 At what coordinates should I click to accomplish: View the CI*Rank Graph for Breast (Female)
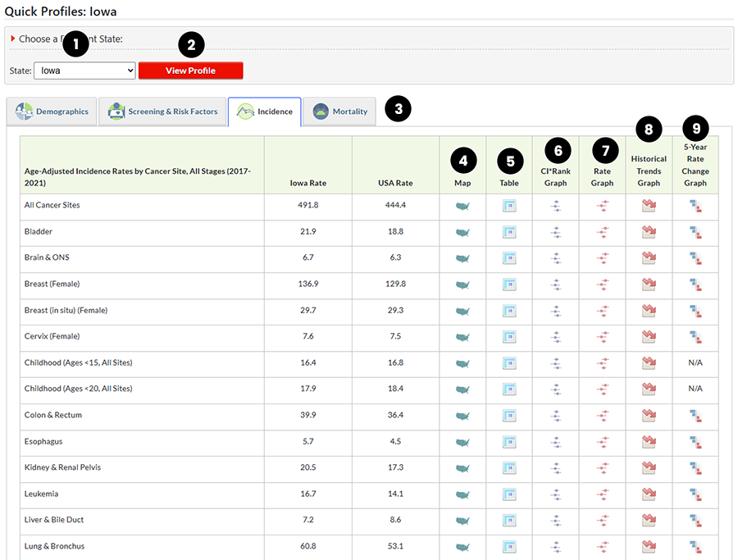[x=556, y=285]
